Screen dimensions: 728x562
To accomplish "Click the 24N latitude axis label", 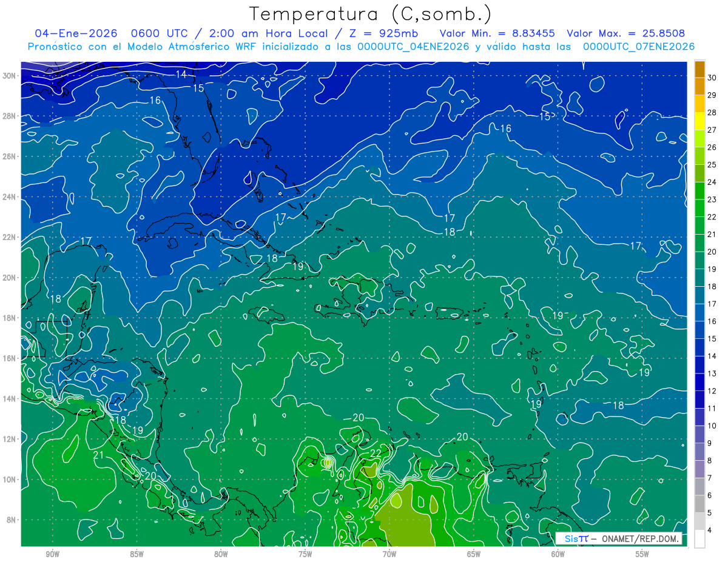I will click(10, 197).
